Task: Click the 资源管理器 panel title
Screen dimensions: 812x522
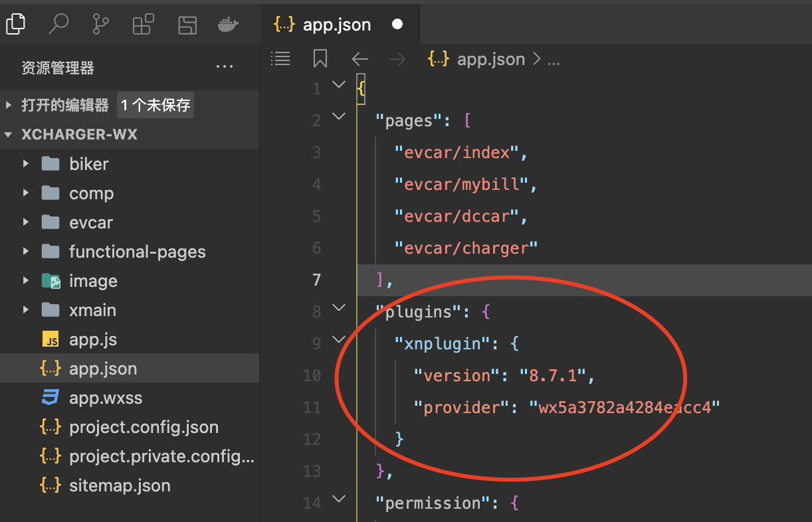Action: click(58, 68)
